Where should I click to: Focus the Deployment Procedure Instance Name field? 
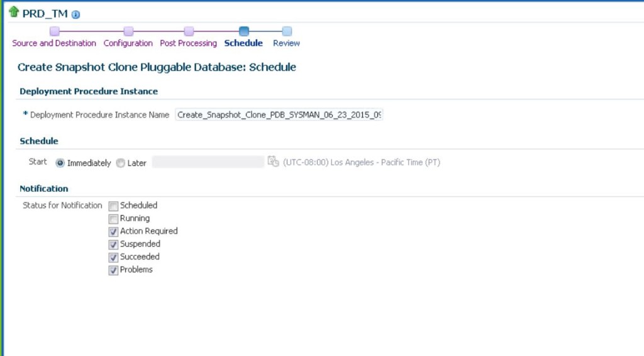tap(279, 114)
